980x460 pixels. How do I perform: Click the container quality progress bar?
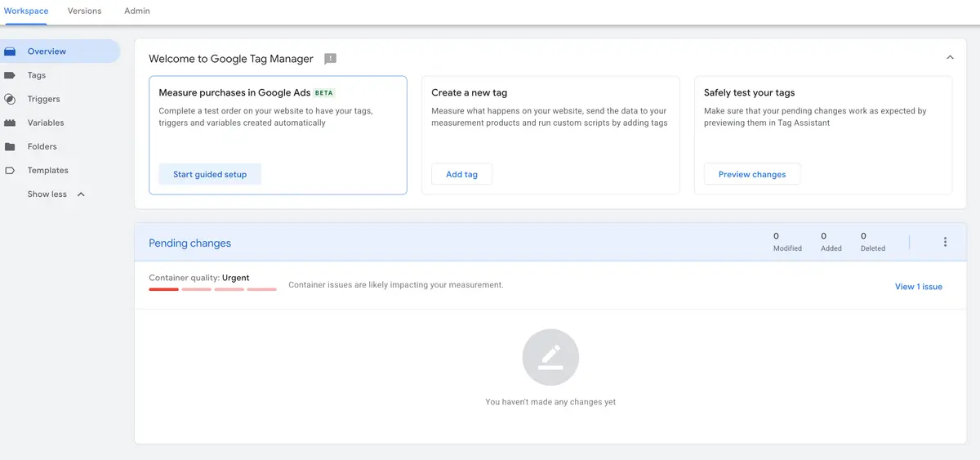[212, 289]
